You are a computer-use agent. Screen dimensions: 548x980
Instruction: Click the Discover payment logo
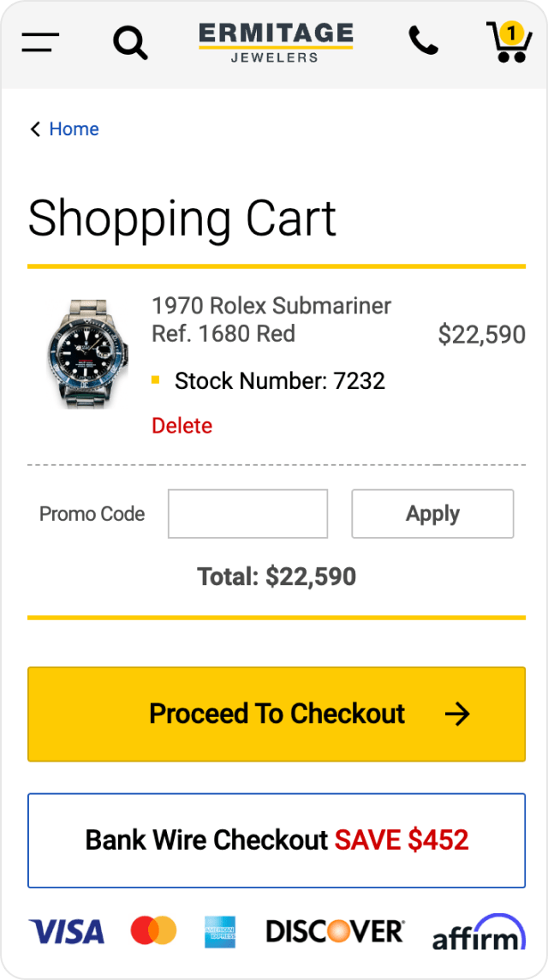[335, 931]
